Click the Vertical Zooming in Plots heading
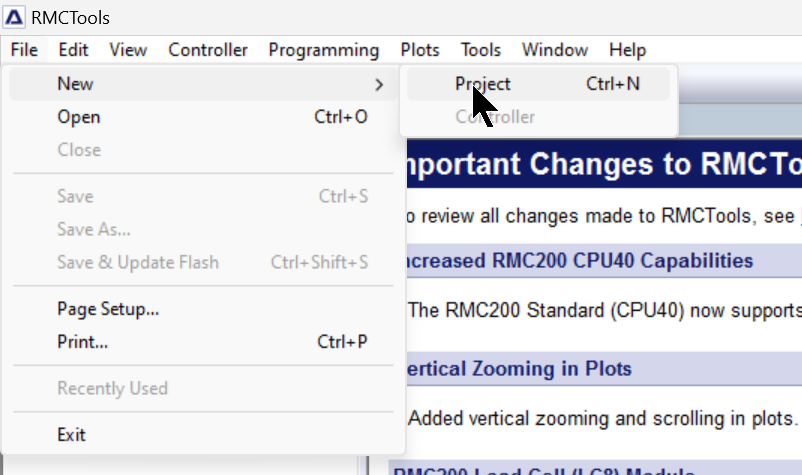802x475 pixels. click(519, 369)
